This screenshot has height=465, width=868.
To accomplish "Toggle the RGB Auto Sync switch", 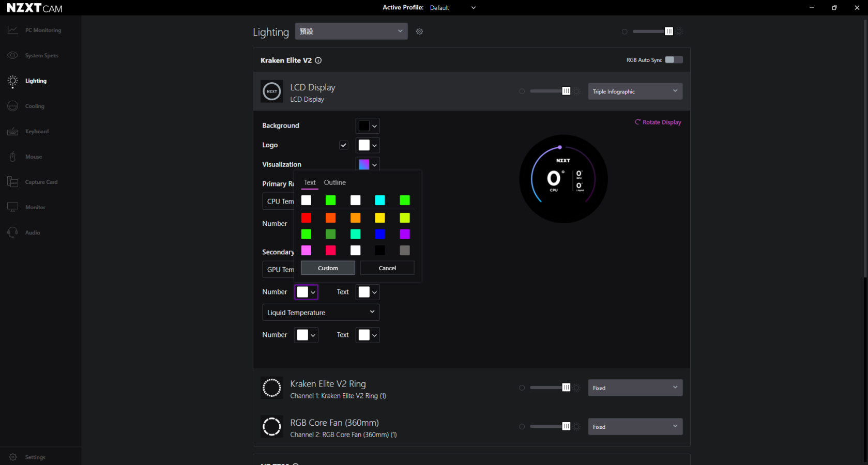I will tap(673, 60).
